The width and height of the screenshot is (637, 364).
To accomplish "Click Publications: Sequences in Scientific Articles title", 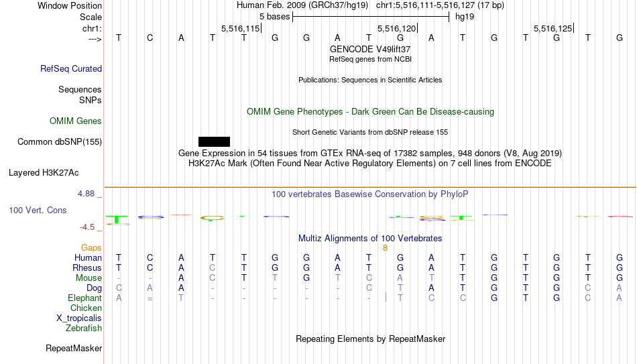I will 370,80.
